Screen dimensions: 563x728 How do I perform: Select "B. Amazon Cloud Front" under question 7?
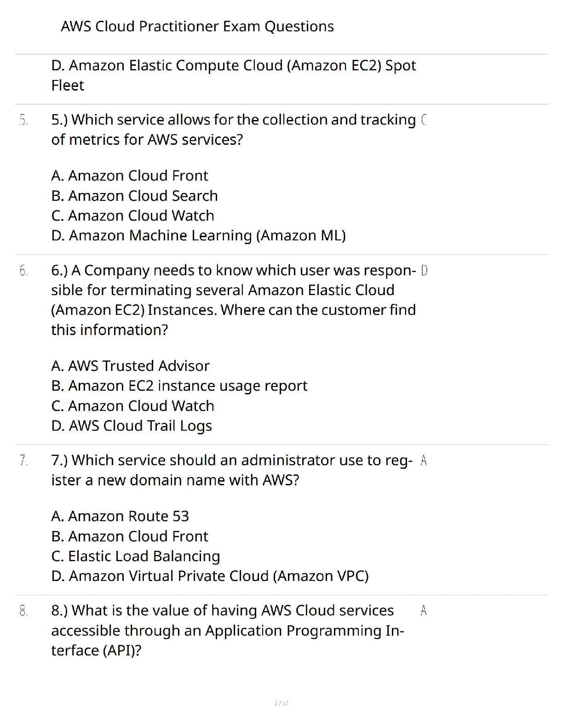click(x=130, y=536)
